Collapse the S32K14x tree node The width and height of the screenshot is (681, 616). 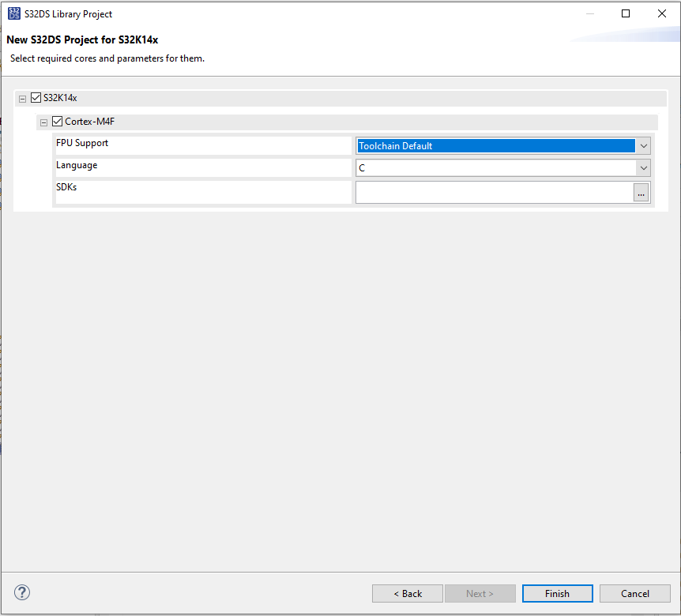(x=23, y=99)
